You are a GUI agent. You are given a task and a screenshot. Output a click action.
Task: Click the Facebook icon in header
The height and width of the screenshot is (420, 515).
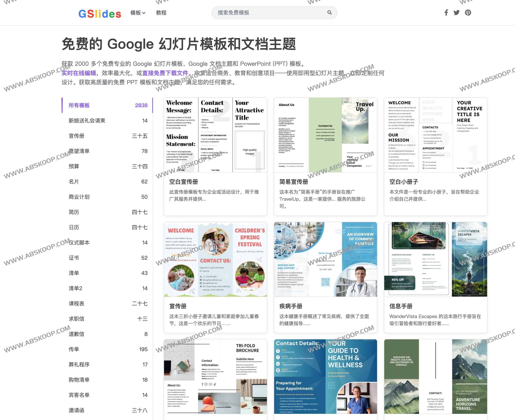click(446, 13)
